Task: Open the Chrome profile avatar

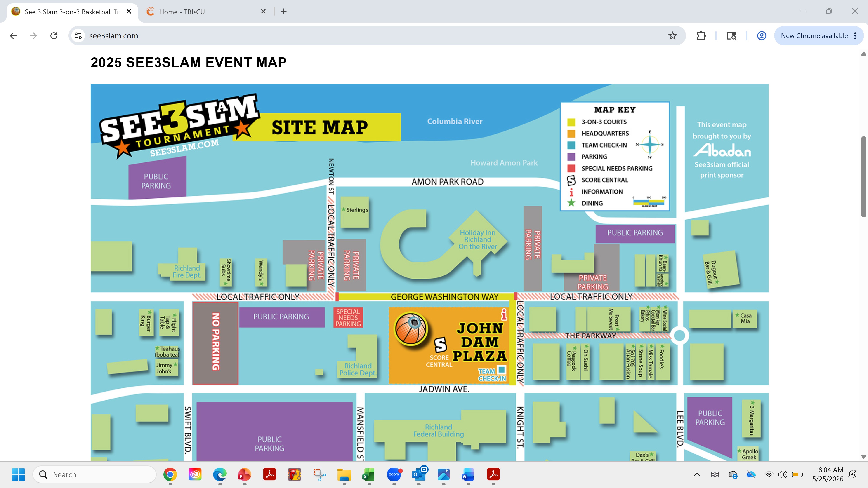Action: 762,36
